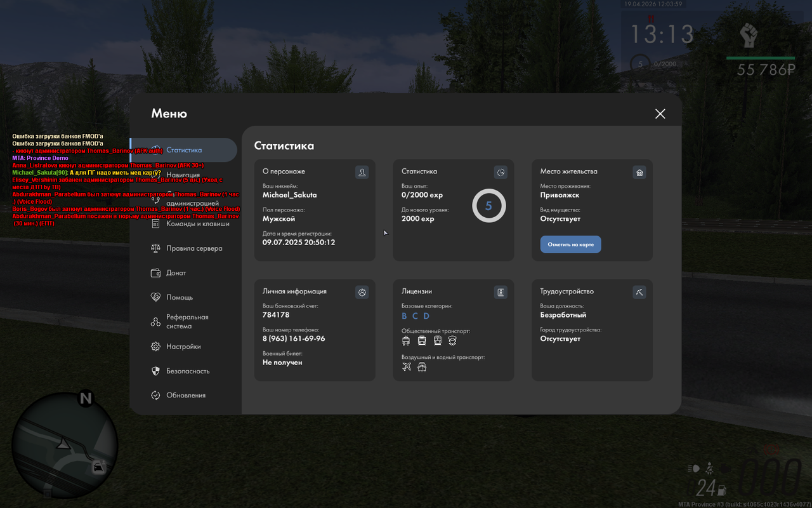The image size is (812, 508).
Task: Click the house icon in Место жительства card
Action: 639,172
